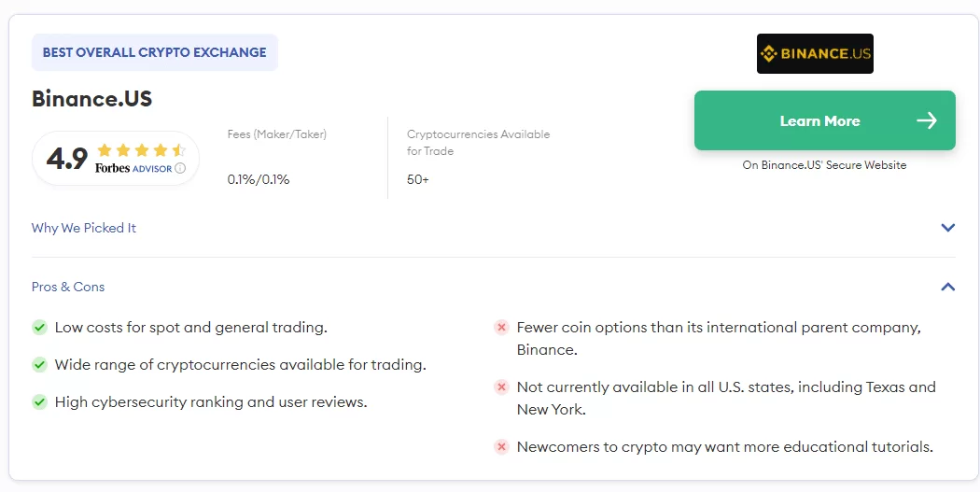Screen dimensions: 980x492
Task: Click the Fees (Maker/Taker) 0.1%/0.1% value
Action: coord(259,179)
